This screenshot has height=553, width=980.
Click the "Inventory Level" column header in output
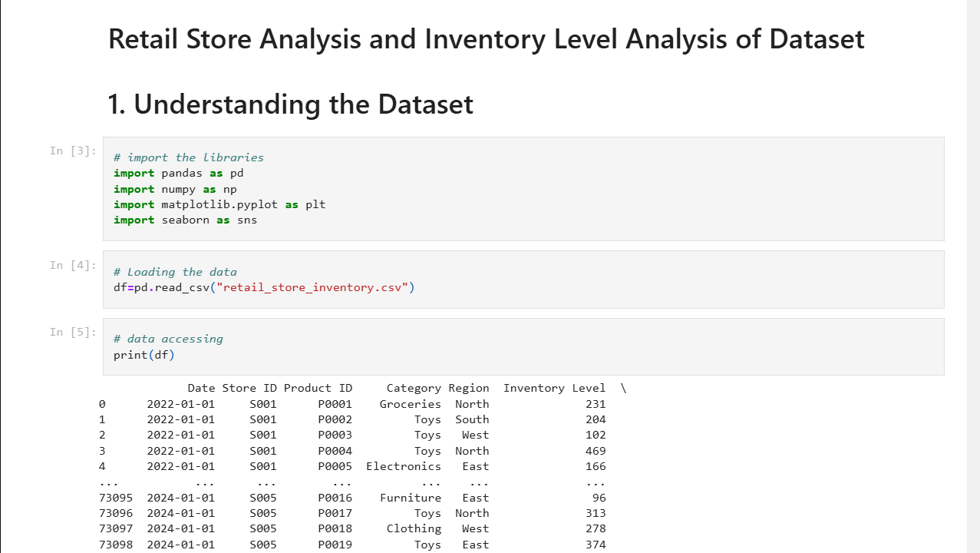pyautogui.click(x=554, y=388)
